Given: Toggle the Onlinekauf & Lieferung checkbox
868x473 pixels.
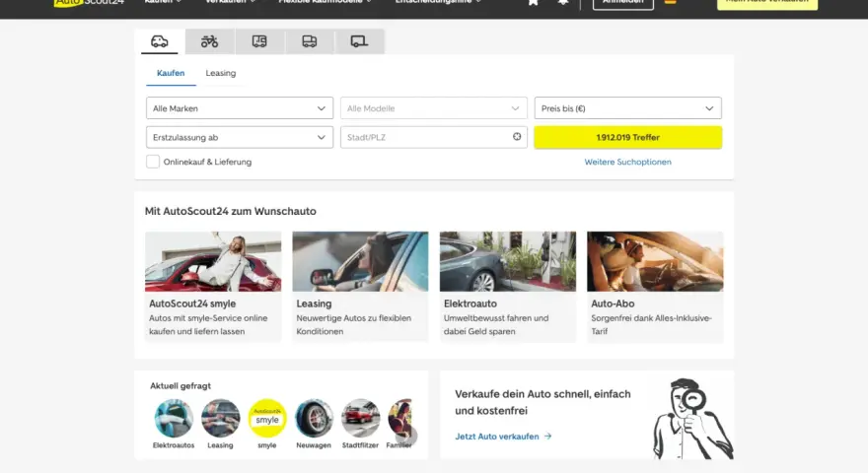Looking at the screenshot, I should pos(153,162).
